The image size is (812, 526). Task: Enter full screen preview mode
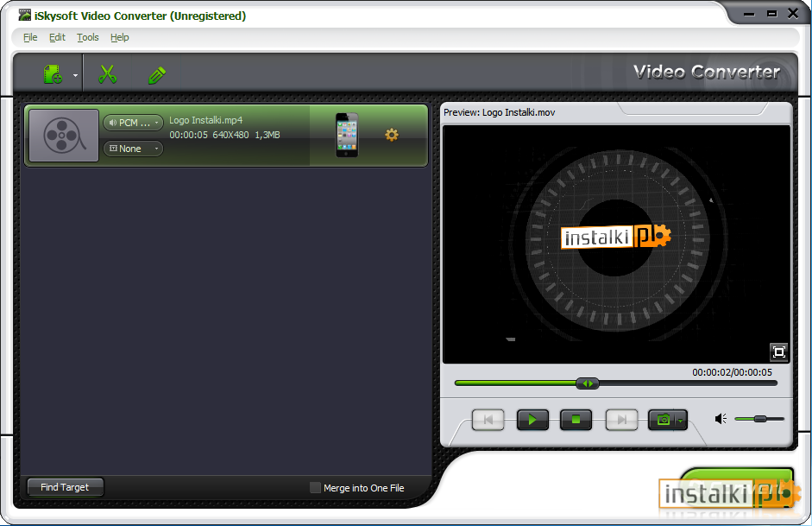point(778,352)
